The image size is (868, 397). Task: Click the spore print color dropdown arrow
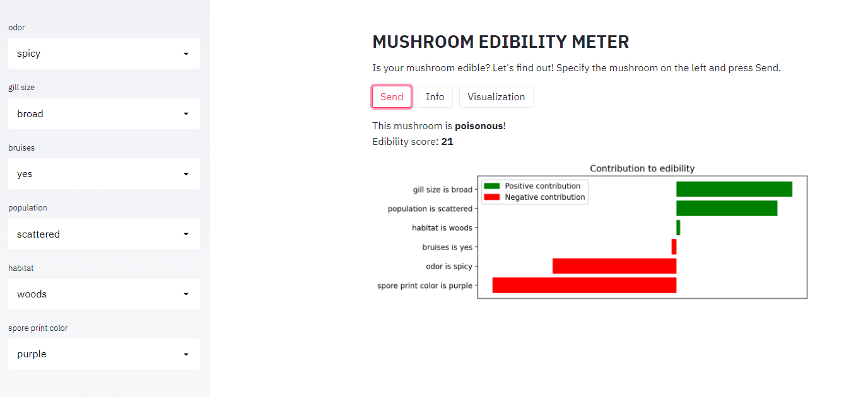coord(186,354)
